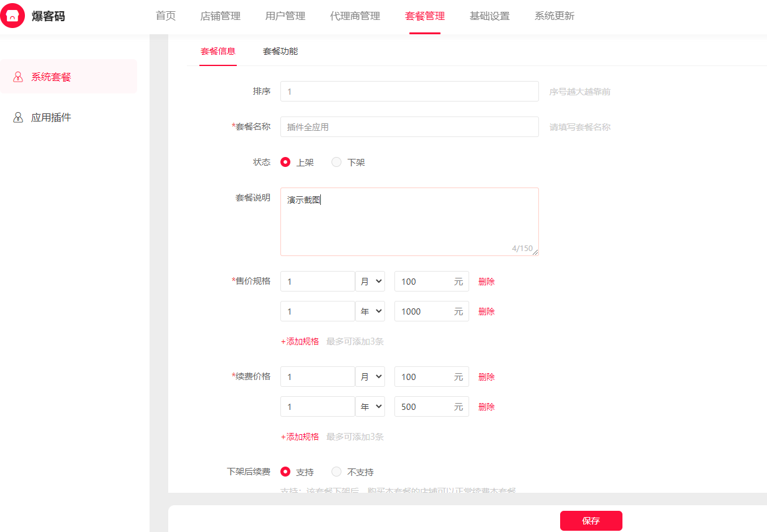
Task: Open the 月 unit dropdown under 续费价格
Action: (x=370, y=377)
